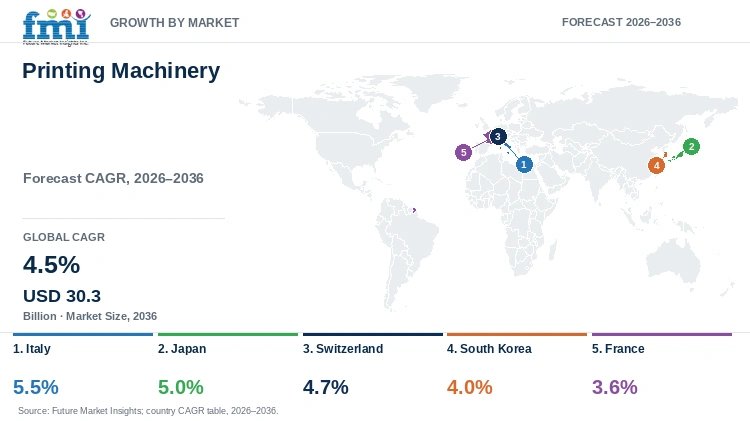Select map marker 1 for Italy

click(524, 165)
